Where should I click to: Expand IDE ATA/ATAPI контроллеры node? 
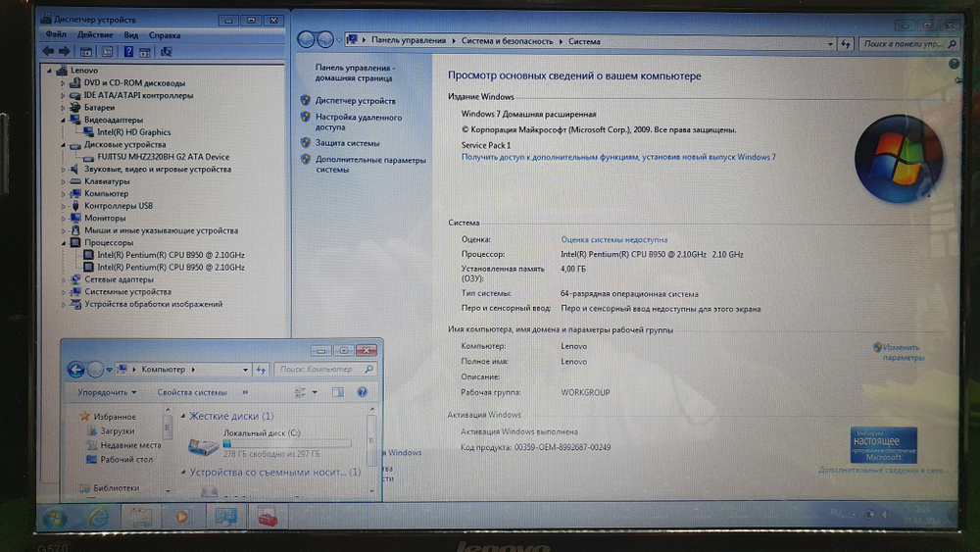point(63,96)
